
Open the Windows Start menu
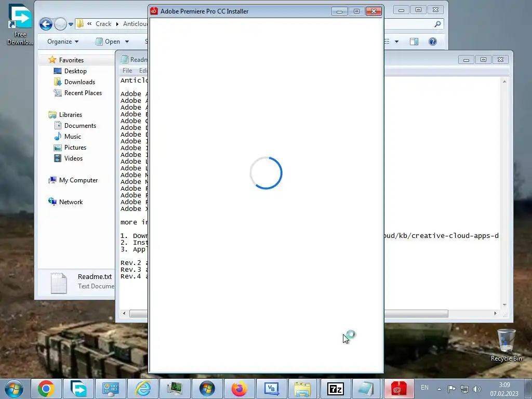14,389
